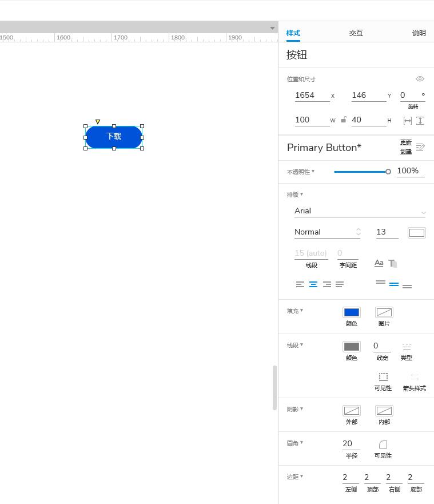This screenshot has width=434, height=504.
Task: Open the 交互 tab
Action: [x=356, y=33]
